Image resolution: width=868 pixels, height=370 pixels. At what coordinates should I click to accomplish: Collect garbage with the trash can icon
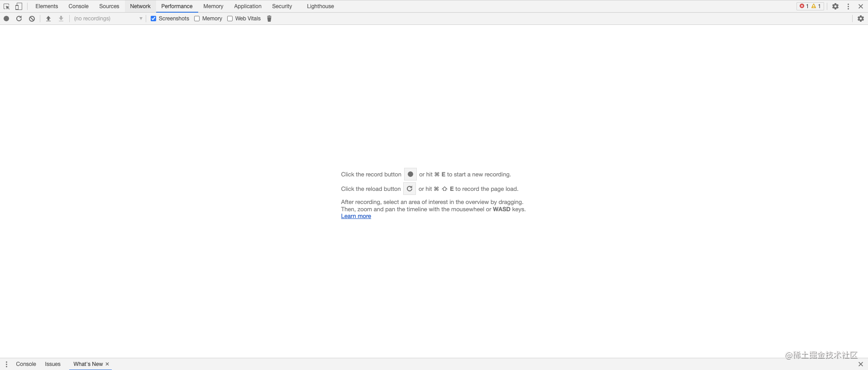coord(269,19)
